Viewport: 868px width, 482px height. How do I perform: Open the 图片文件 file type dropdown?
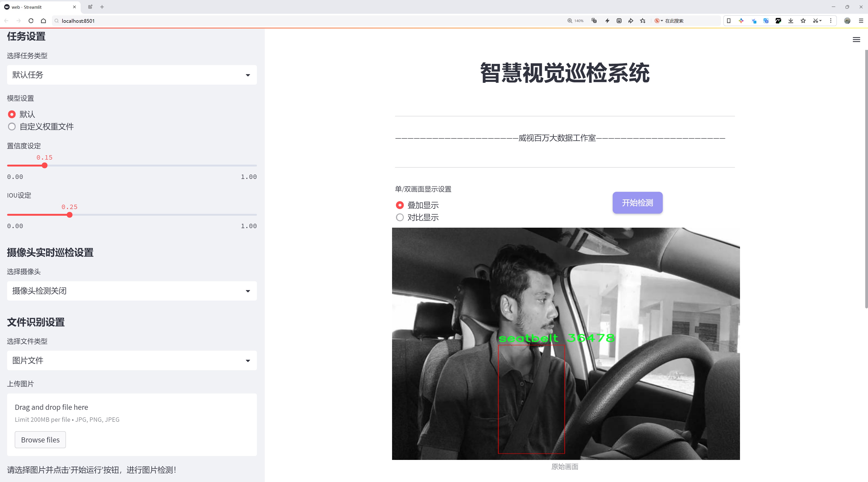pyautogui.click(x=132, y=360)
